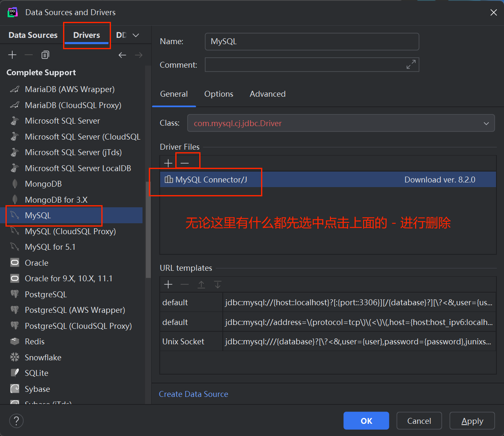Click Download ver. 8.2.0 link
504x436 pixels.
click(440, 180)
